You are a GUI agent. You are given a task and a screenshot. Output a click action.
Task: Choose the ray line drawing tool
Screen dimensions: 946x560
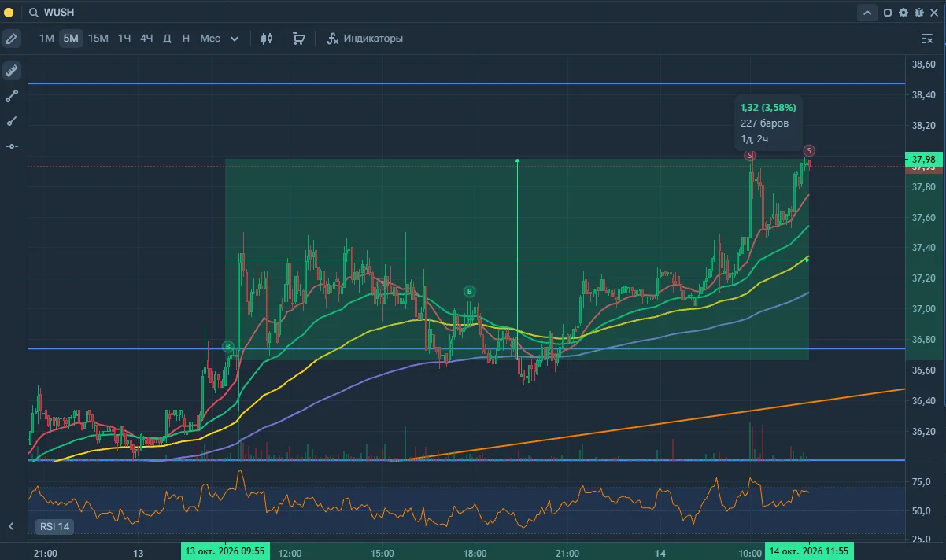pyautogui.click(x=11, y=121)
